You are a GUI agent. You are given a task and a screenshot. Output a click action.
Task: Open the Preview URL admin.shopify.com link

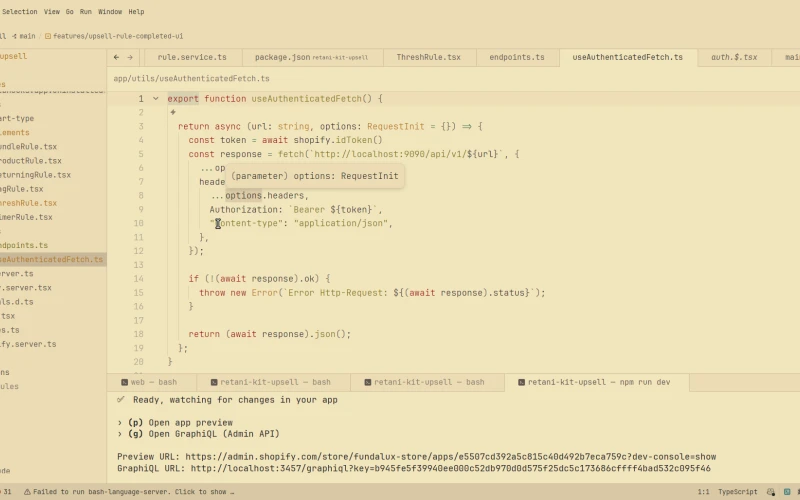click(451, 457)
